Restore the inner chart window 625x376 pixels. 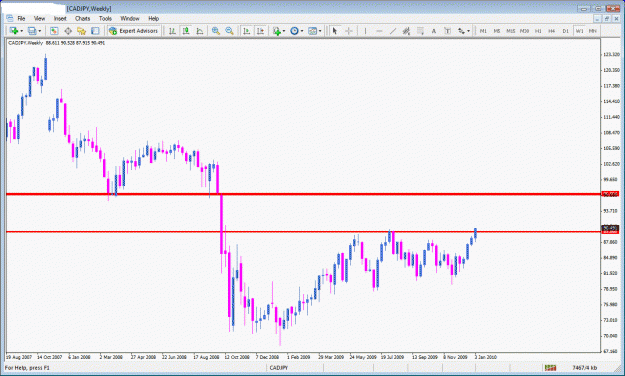[x=607, y=19]
